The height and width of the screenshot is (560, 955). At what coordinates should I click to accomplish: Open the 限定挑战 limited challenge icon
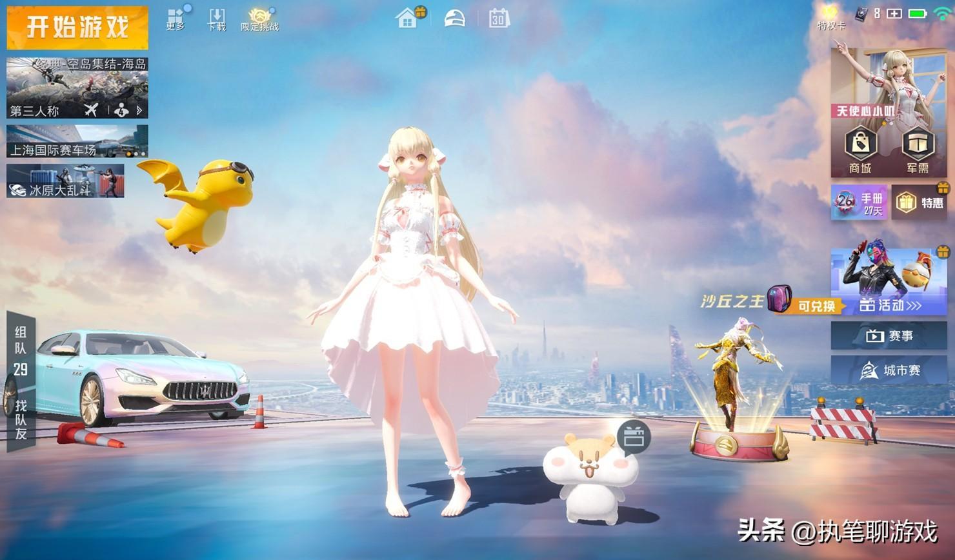pyautogui.click(x=259, y=19)
